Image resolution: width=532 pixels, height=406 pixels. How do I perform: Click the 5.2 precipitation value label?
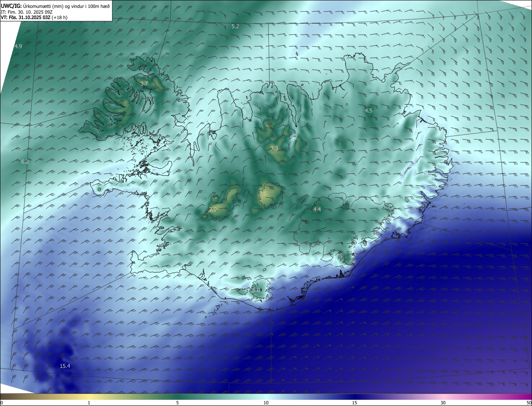235,26
